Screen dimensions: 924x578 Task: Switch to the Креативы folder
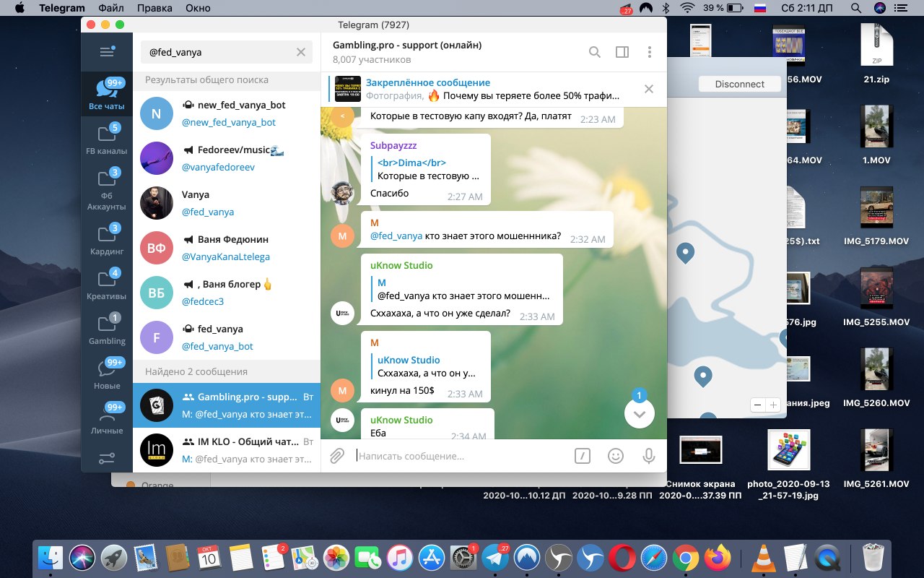[106, 284]
